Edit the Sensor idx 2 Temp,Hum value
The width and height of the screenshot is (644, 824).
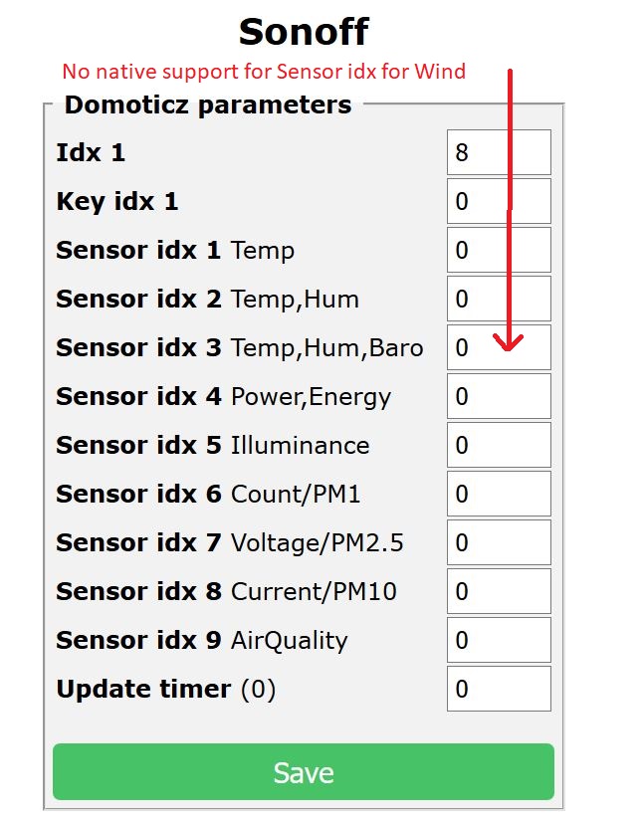(x=498, y=299)
